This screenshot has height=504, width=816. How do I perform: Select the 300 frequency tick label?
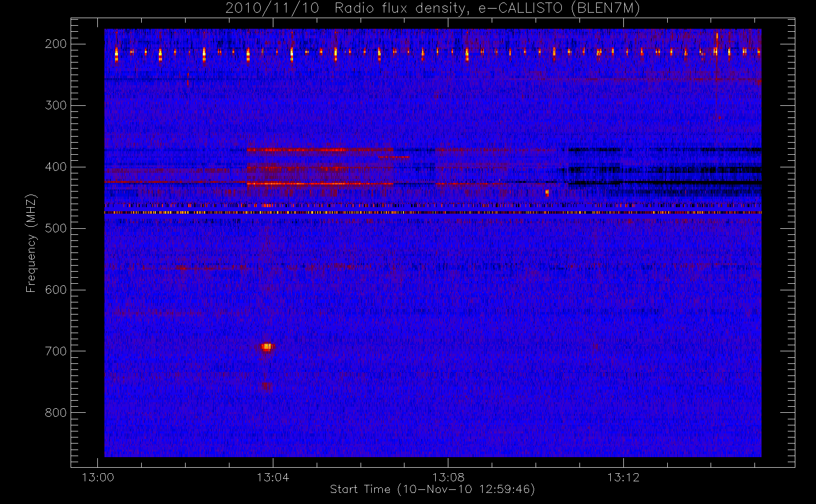coord(56,105)
